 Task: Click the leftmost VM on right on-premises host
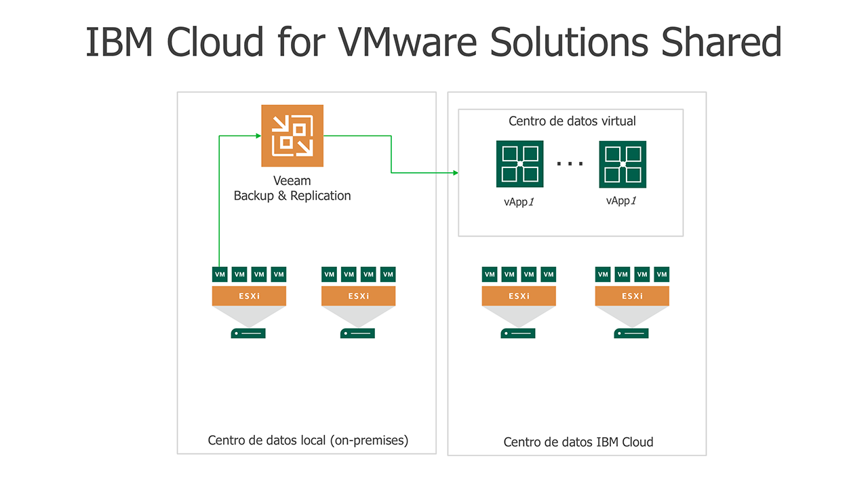coord(329,274)
